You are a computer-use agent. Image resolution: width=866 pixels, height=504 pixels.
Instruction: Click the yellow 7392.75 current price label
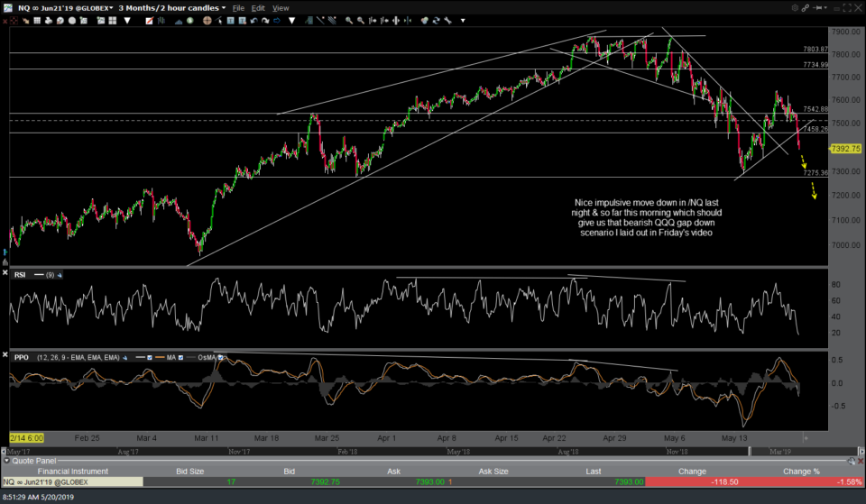point(845,149)
